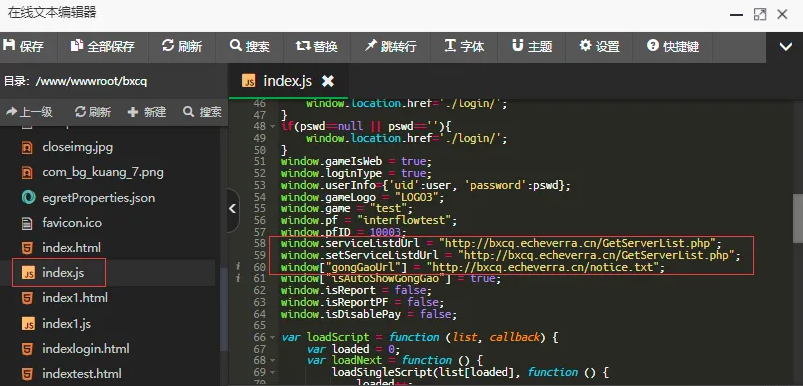Click line 54 window.gameLogo text
Screen dimensions: 803x386
(328, 197)
